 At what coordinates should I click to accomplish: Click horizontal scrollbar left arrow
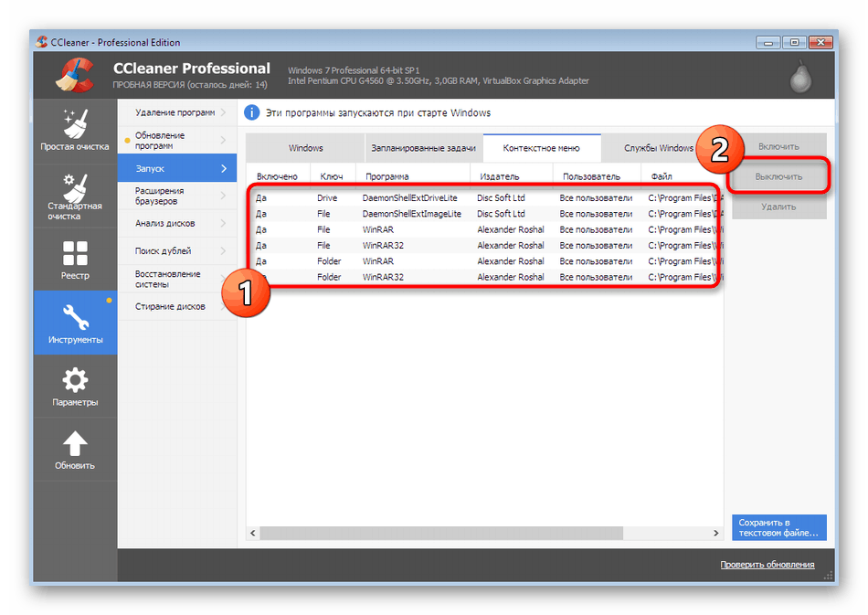(x=253, y=533)
